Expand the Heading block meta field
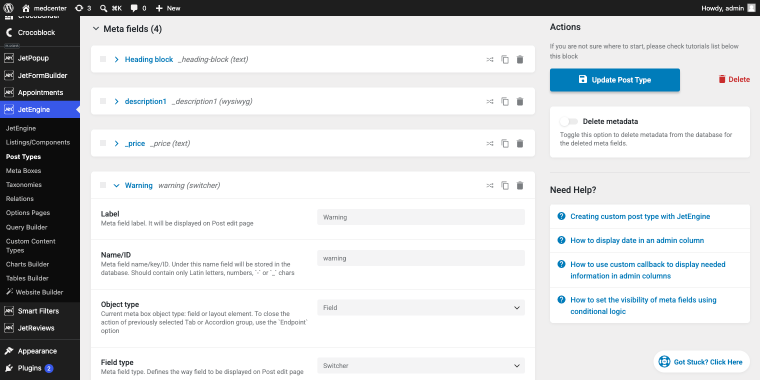Screen dimensions: 760x380 116,59
